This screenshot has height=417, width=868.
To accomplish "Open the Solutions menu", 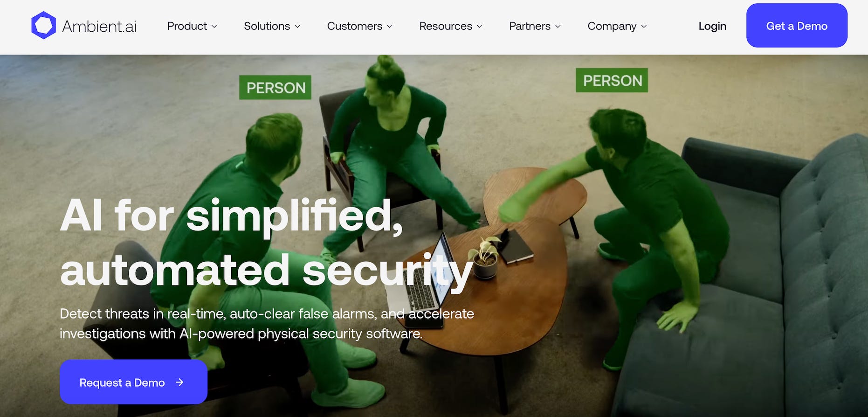I will click(272, 26).
